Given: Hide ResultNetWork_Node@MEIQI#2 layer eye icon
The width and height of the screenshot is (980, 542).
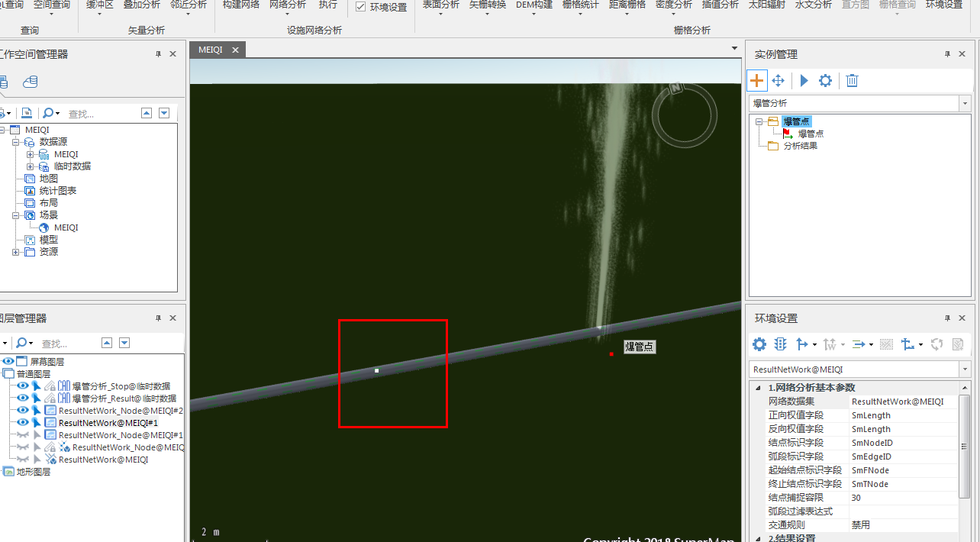Looking at the screenshot, I should pyautogui.click(x=23, y=410).
